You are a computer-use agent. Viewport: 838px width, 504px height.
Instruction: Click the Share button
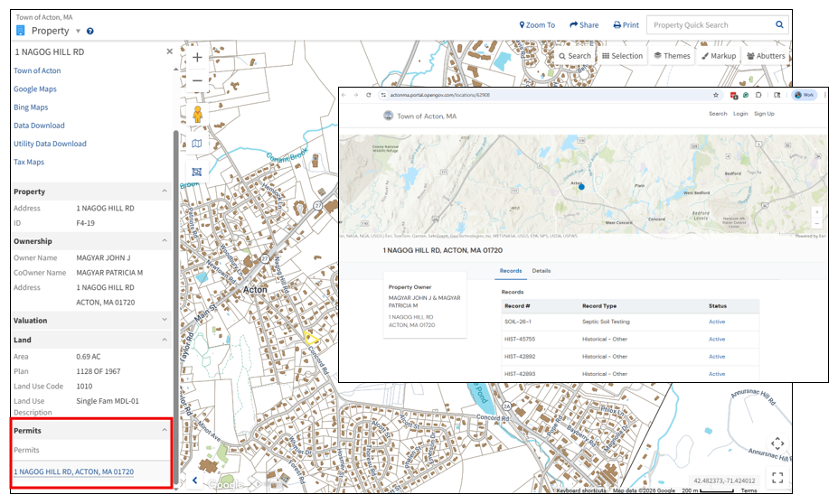pyautogui.click(x=584, y=24)
